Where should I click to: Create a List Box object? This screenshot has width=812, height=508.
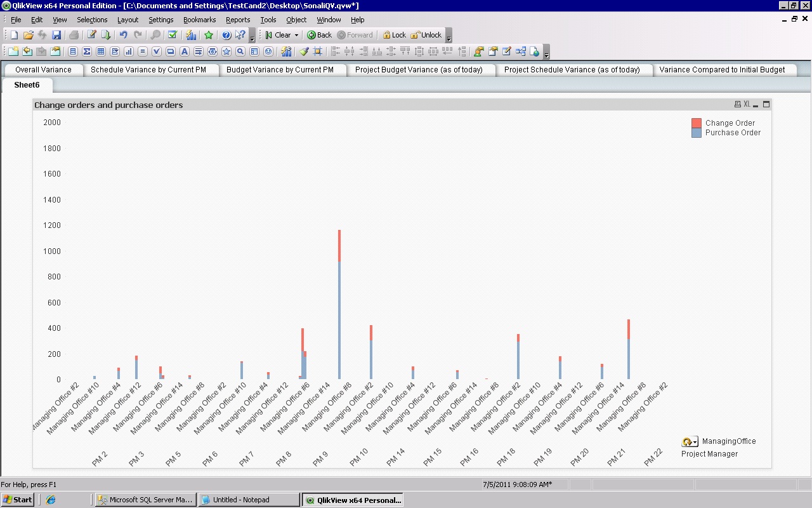pos(73,51)
